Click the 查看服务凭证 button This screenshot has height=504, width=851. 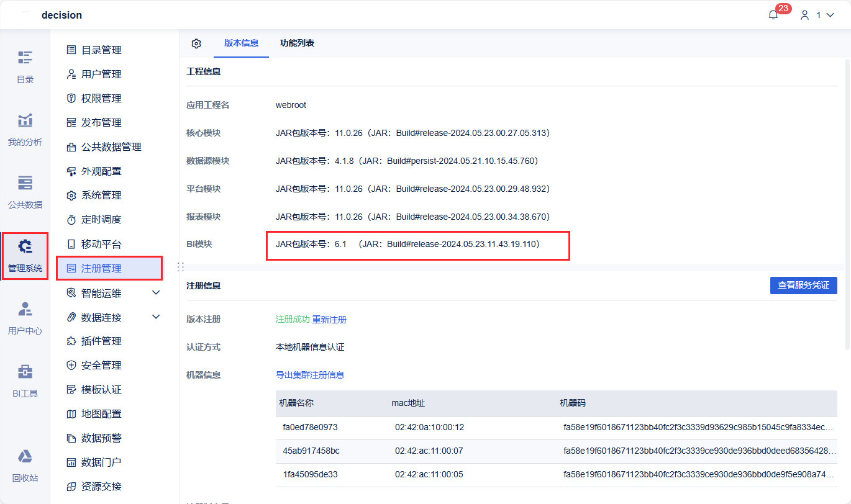click(804, 285)
